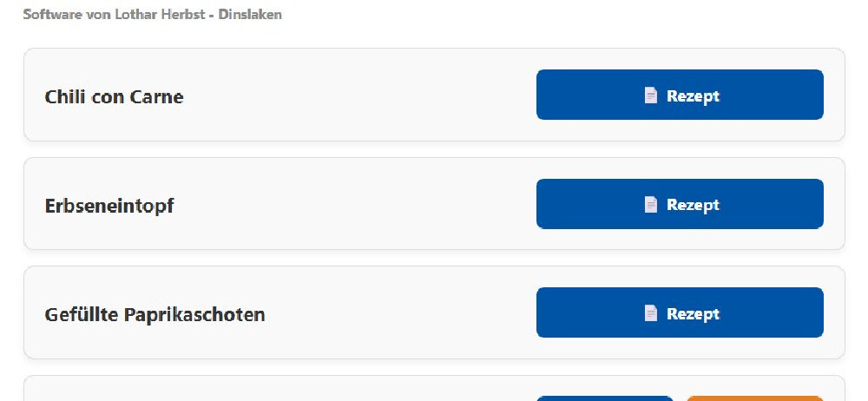The height and width of the screenshot is (401, 868).
Task: Click the partially visible blue button at the bottom
Action: 604,398
